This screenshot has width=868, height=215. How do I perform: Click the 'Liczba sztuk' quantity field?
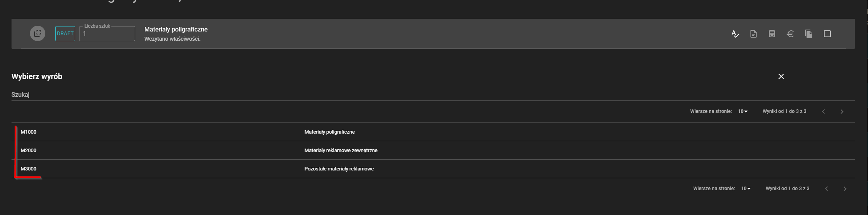click(107, 34)
